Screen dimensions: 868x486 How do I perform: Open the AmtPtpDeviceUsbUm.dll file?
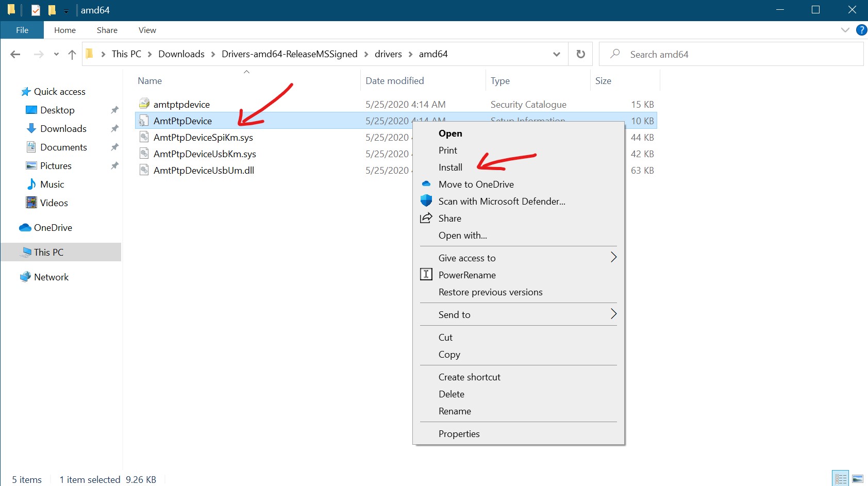coord(204,171)
